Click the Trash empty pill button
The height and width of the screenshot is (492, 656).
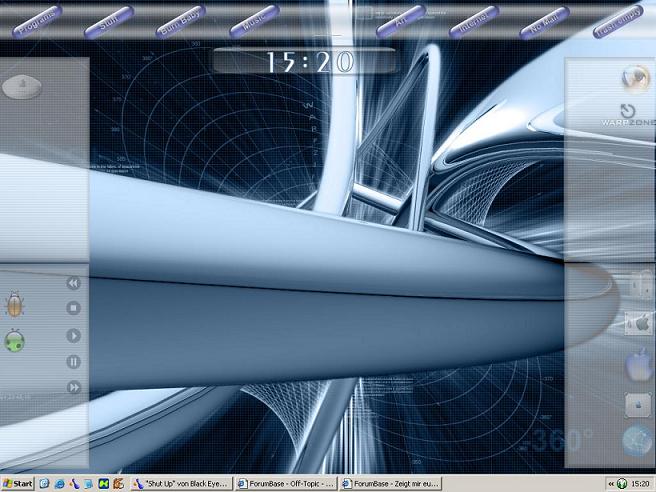[618, 22]
